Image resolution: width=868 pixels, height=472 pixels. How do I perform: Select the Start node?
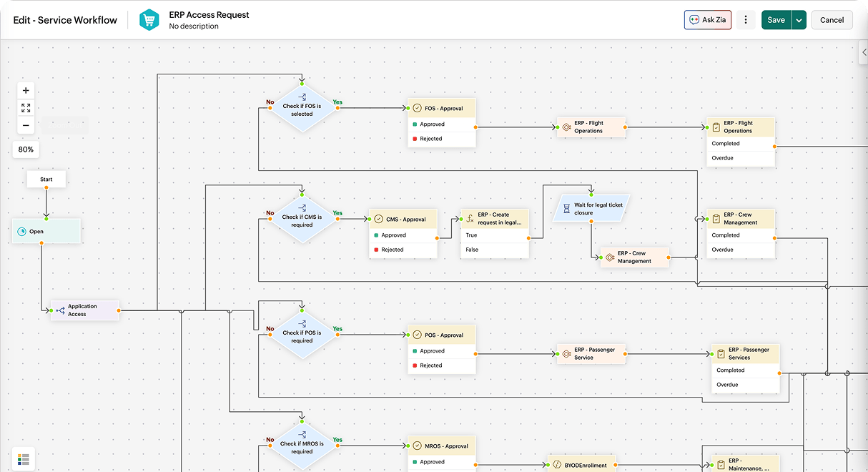click(x=46, y=180)
